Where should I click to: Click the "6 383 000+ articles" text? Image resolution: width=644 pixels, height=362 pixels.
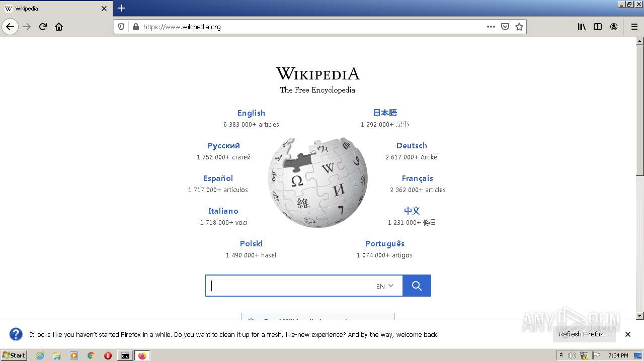click(x=251, y=125)
